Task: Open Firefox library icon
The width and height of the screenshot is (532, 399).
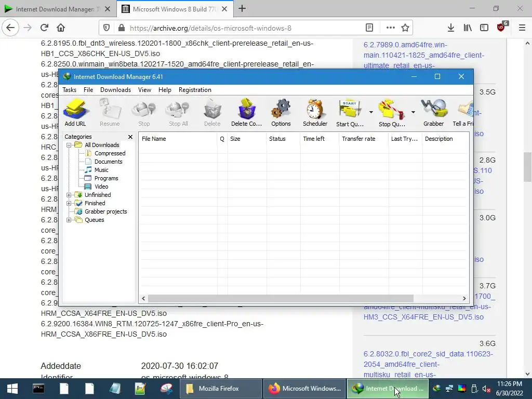Action: click(x=468, y=28)
